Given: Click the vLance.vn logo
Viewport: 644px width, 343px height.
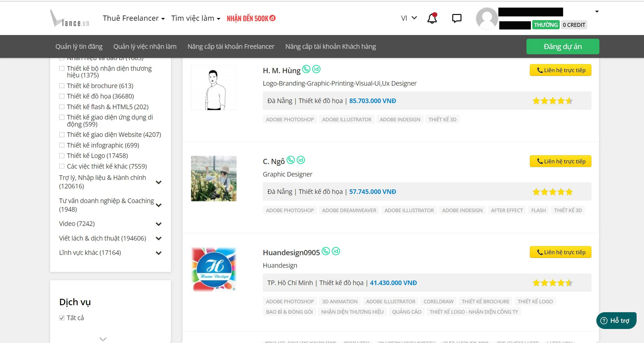Looking at the screenshot, I should coord(70,19).
